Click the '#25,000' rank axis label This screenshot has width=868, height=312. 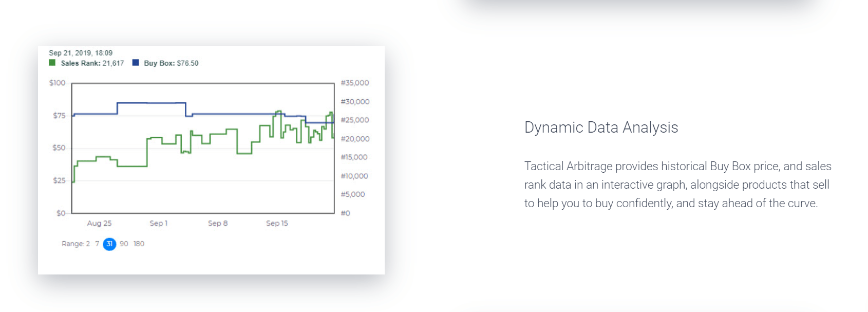[x=355, y=120]
